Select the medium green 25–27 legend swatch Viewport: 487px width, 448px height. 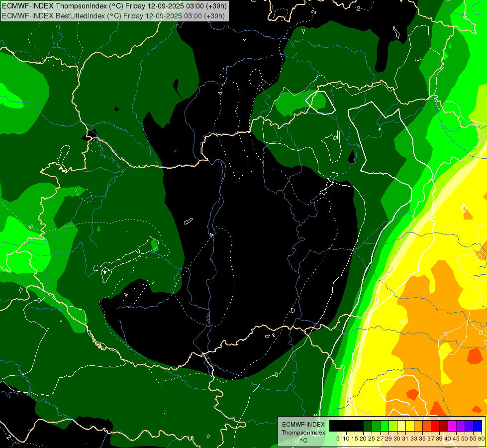coord(376,426)
